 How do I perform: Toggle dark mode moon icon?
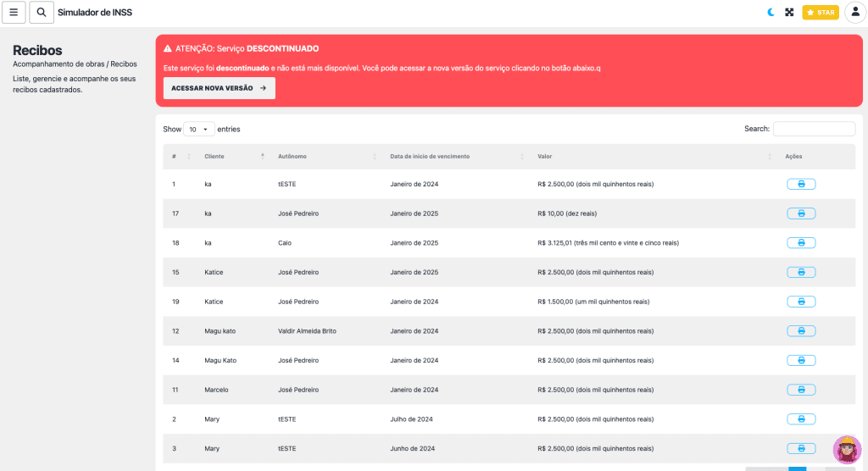point(771,13)
